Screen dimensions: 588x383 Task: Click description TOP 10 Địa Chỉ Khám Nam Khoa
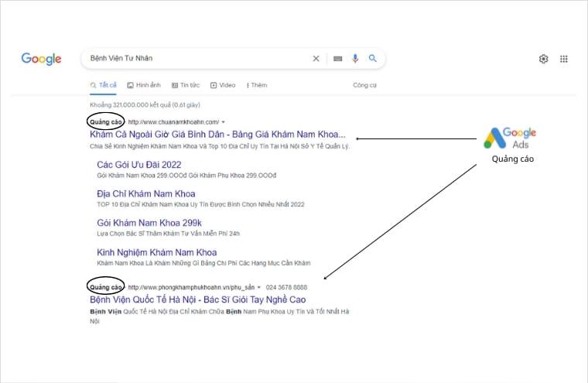pyautogui.click(x=200, y=204)
